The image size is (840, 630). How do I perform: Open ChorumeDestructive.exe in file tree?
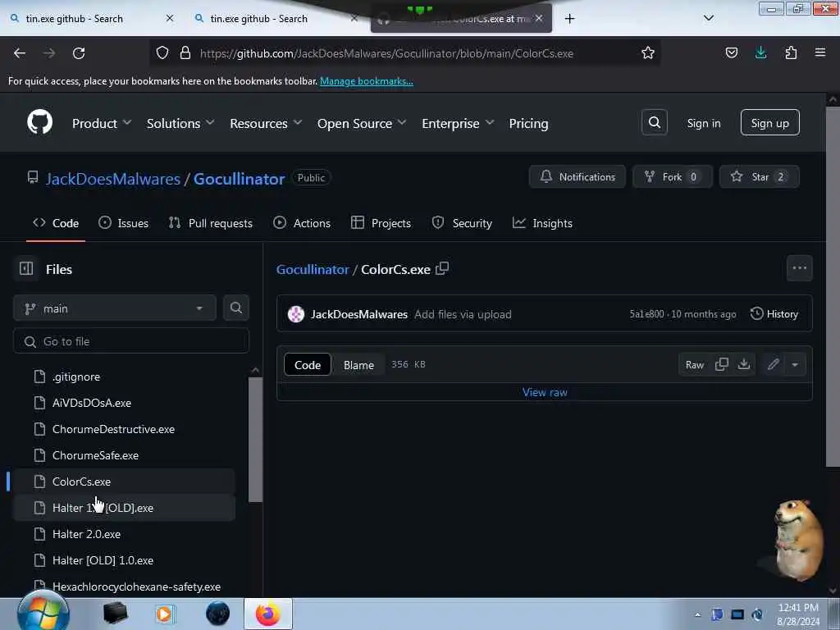coord(113,429)
